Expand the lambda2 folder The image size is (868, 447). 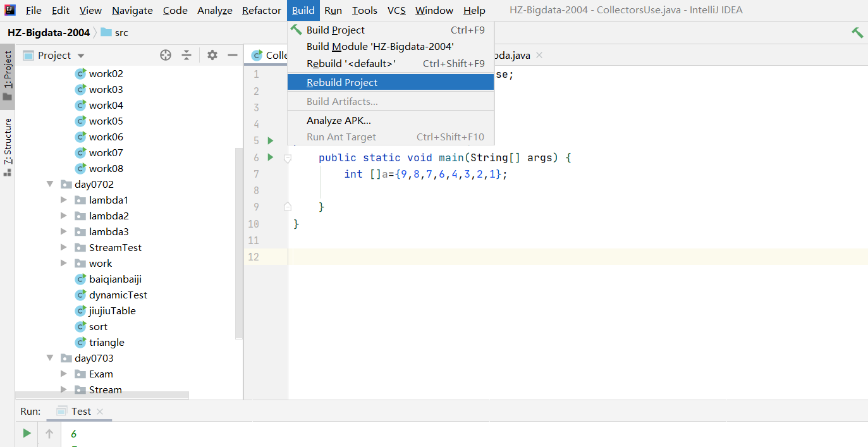[63, 216]
